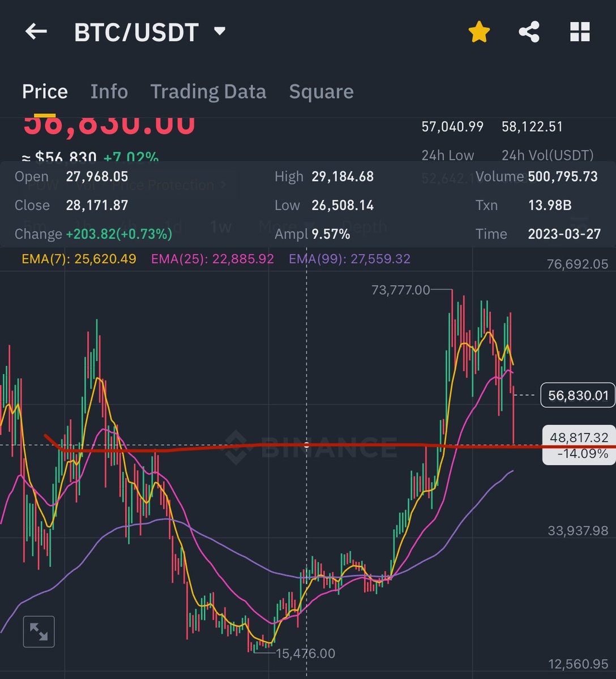This screenshot has height=679, width=616.
Task: Open the Square tab
Action: 322,92
